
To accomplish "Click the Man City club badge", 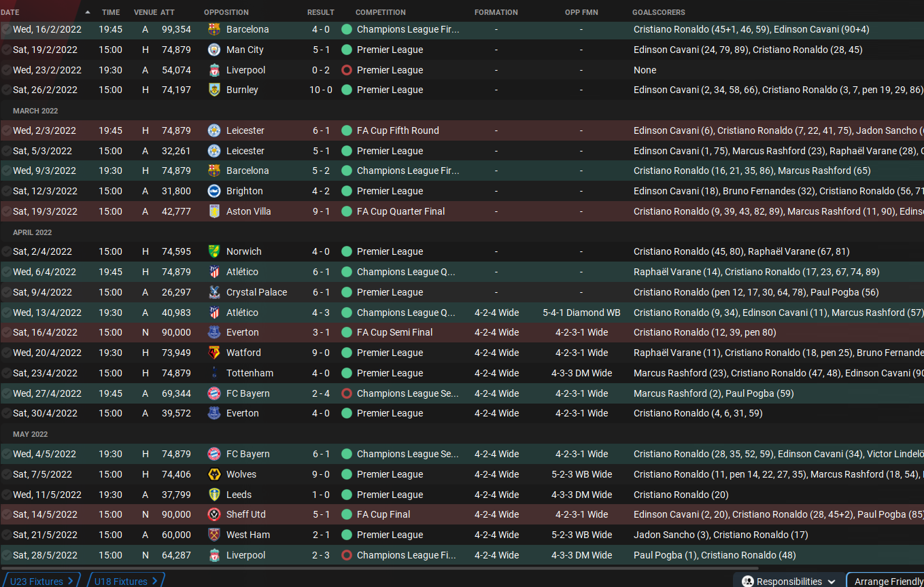I will pos(214,50).
